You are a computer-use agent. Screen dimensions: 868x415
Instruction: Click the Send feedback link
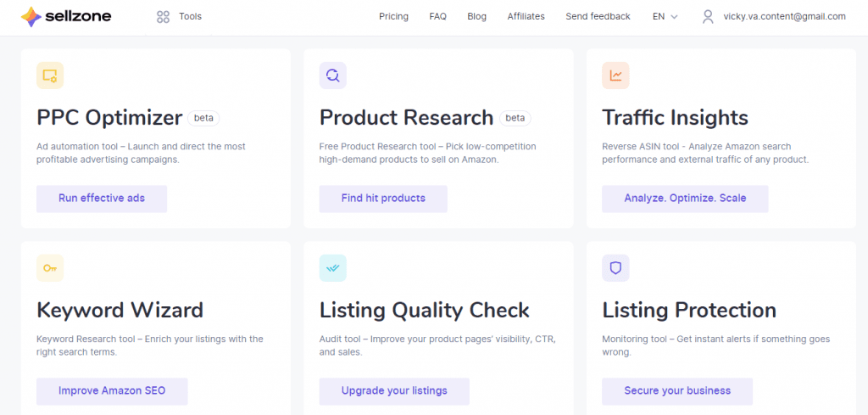(x=598, y=17)
